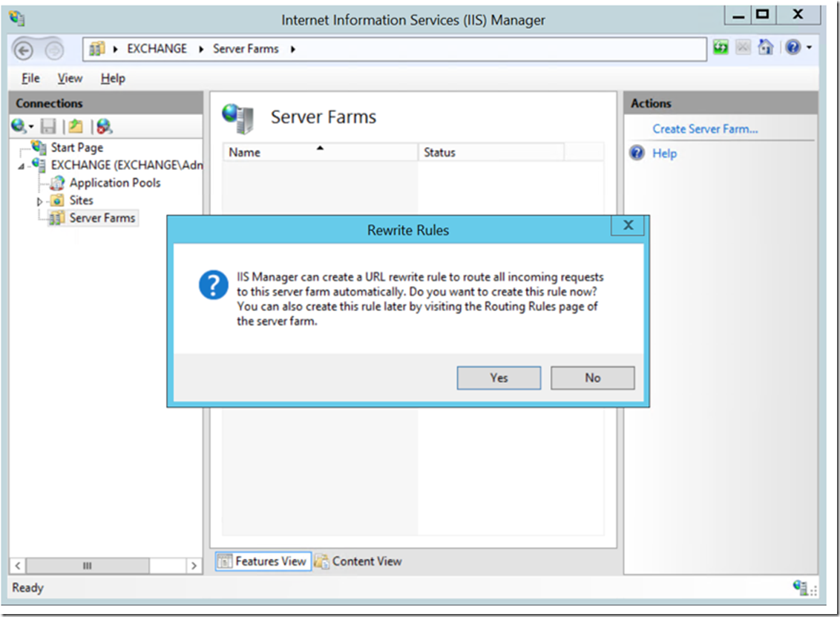Click the Sites folder icon

[57, 200]
